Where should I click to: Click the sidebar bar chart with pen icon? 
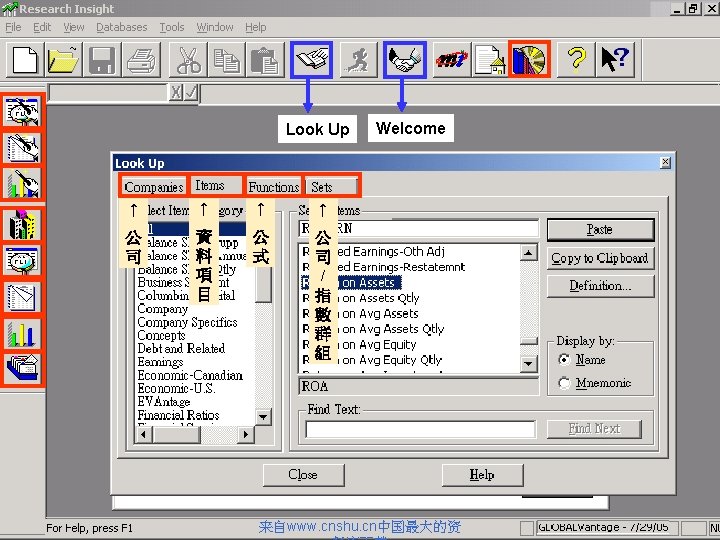(22, 183)
